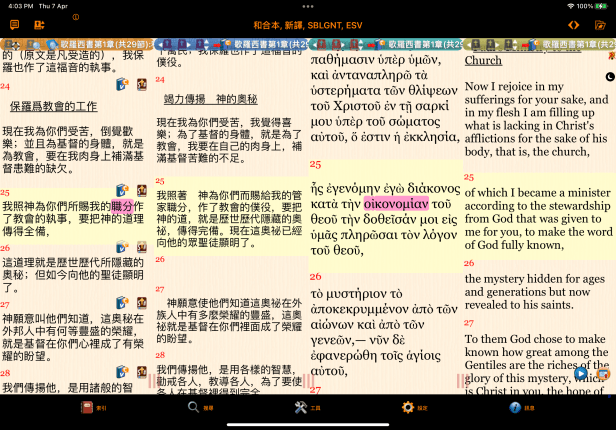Open the Tools tab with wrench icon
The image size is (616, 430).
point(301,408)
